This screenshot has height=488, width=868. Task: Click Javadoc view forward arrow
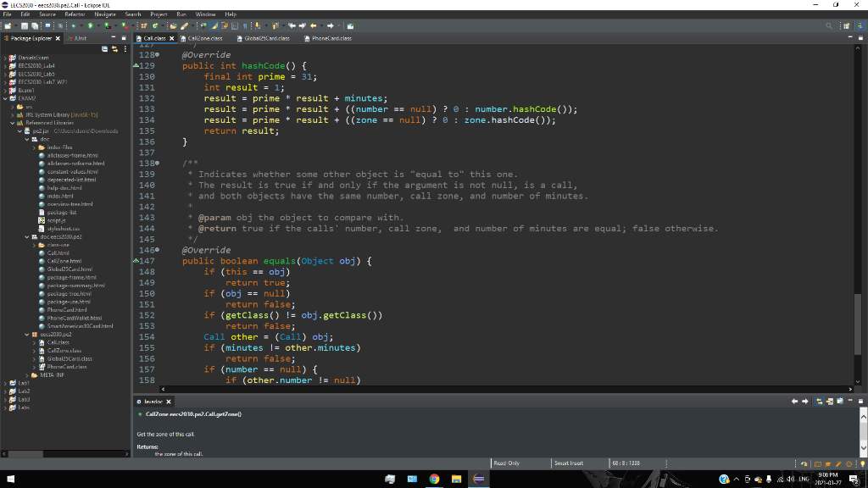pyautogui.click(x=805, y=401)
